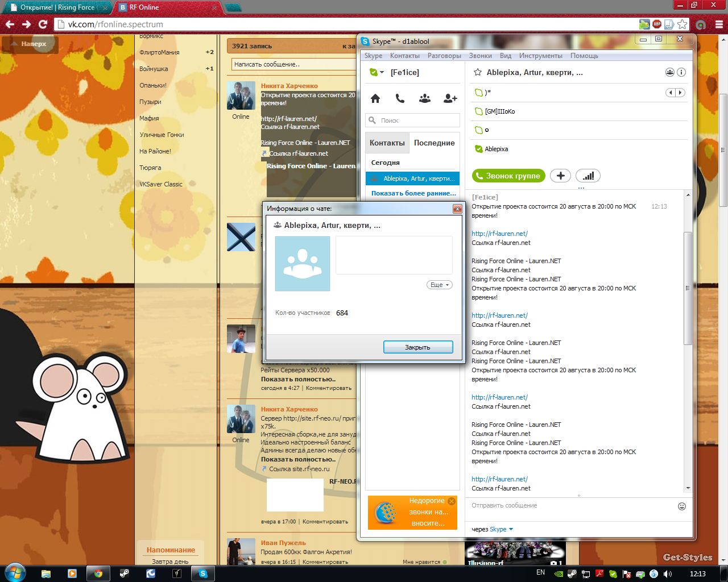Open the Инструменты menu
Image resolution: width=728 pixels, height=582 pixels.
[541, 56]
